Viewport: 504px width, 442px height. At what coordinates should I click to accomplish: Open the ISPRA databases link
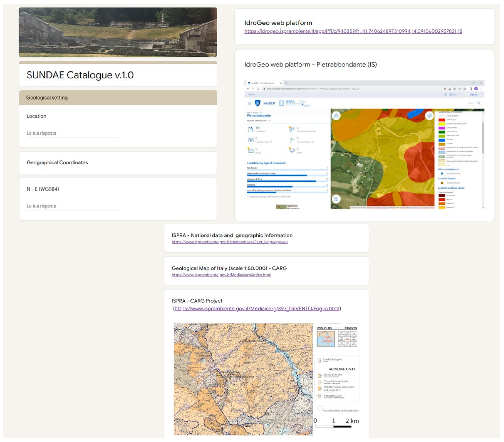point(229,242)
